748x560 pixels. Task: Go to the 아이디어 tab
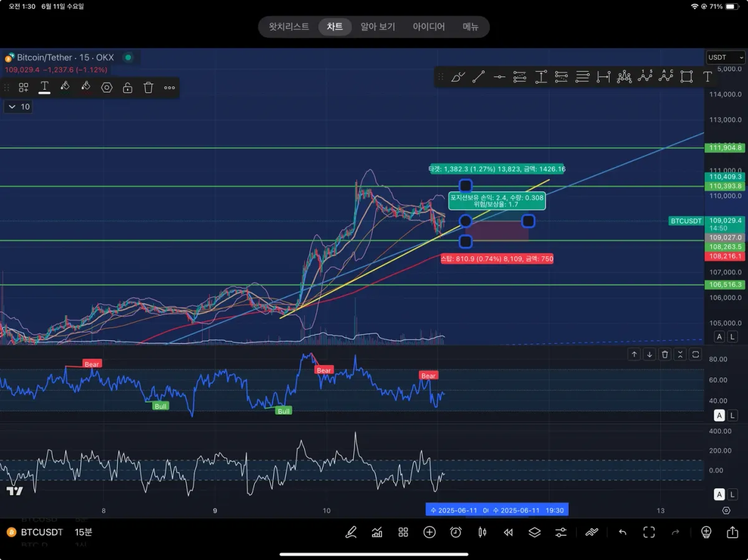point(429,27)
